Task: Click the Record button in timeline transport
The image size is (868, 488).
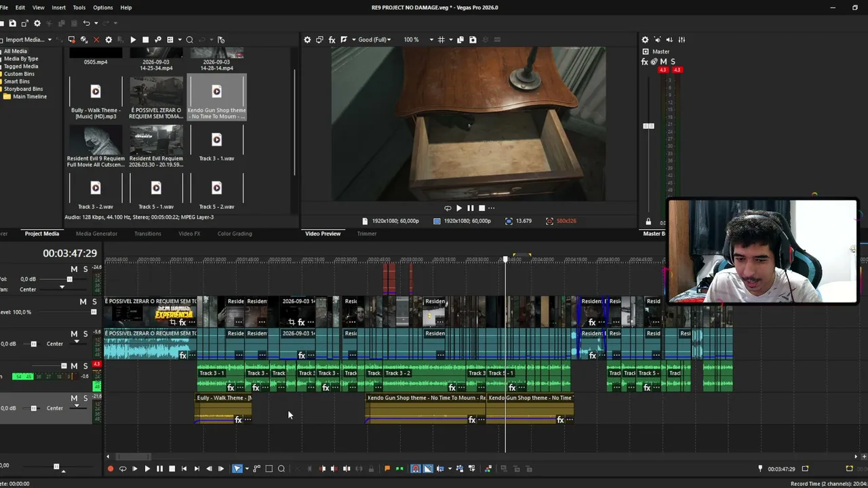Action: pyautogui.click(x=111, y=468)
